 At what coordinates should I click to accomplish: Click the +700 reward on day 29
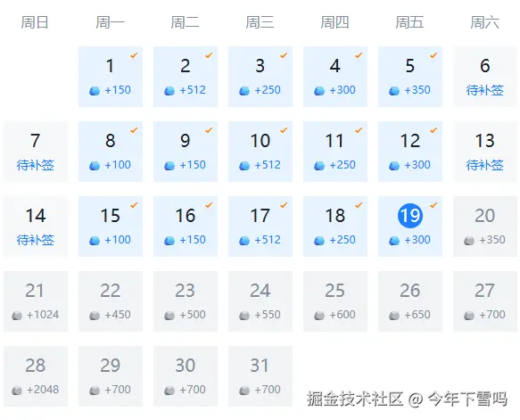[x=118, y=390]
